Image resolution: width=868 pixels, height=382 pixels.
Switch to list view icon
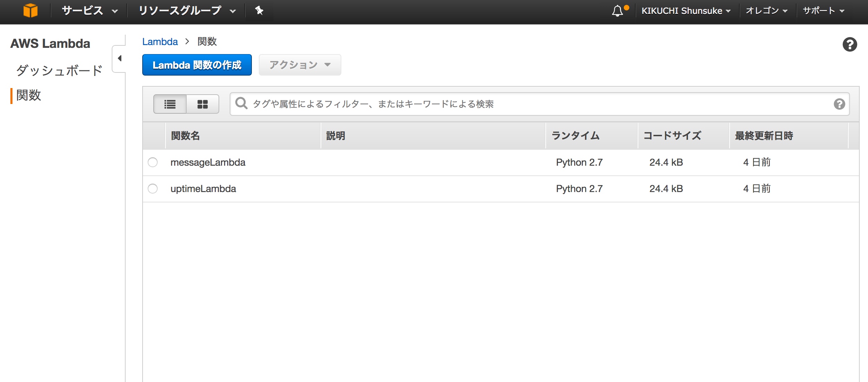click(170, 104)
